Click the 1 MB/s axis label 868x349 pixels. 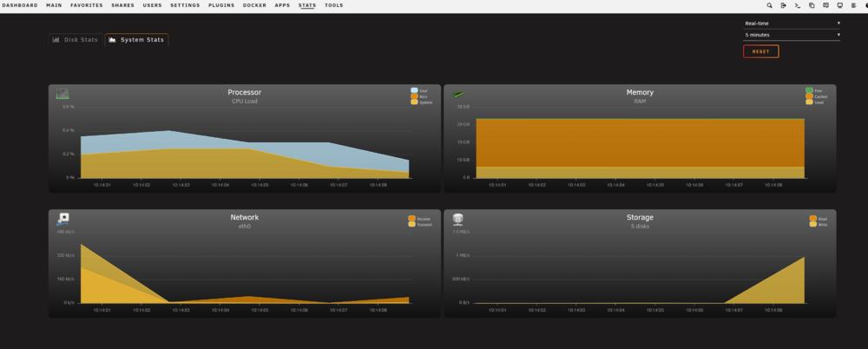[463, 255]
